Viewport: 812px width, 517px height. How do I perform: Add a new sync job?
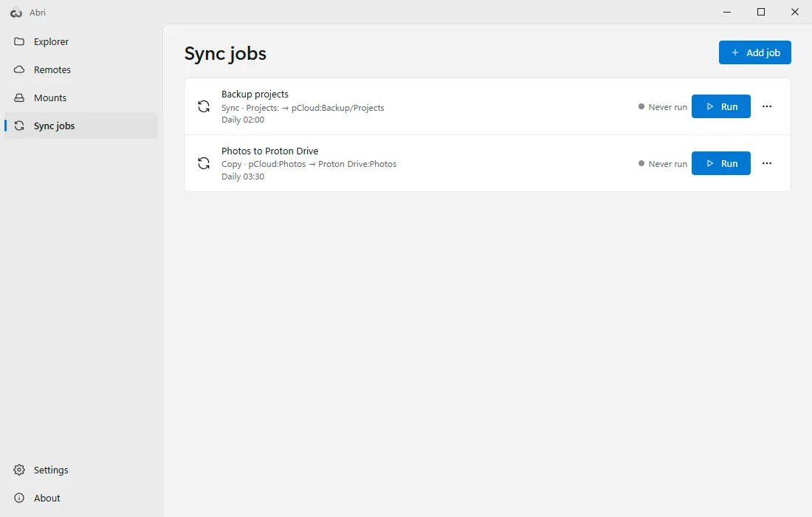pyautogui.click(x=754, y=52)
